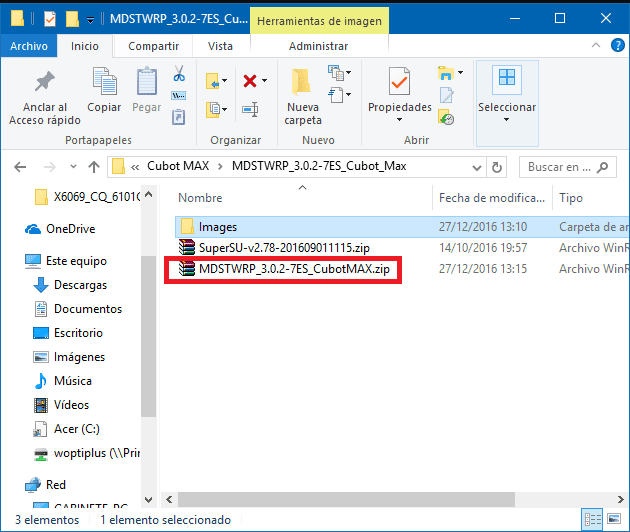
Task: Switch to the Inicio tab
Action: click(x=84, y=46)
